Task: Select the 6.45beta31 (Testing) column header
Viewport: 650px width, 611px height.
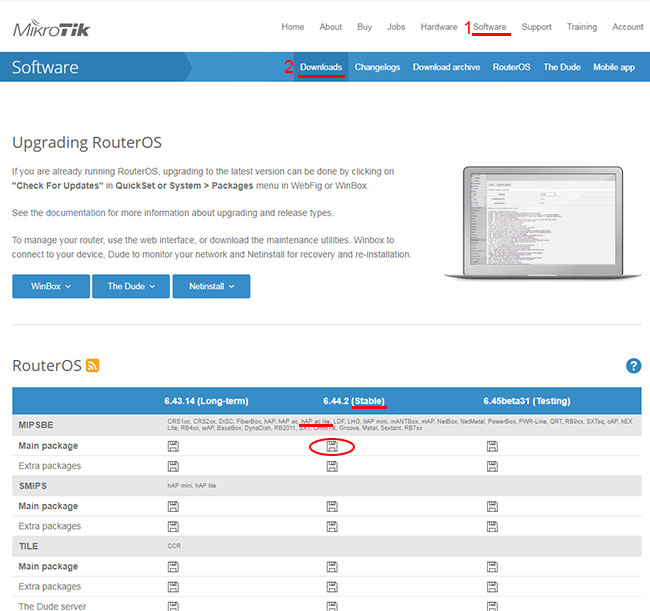Action: [526, 401]
